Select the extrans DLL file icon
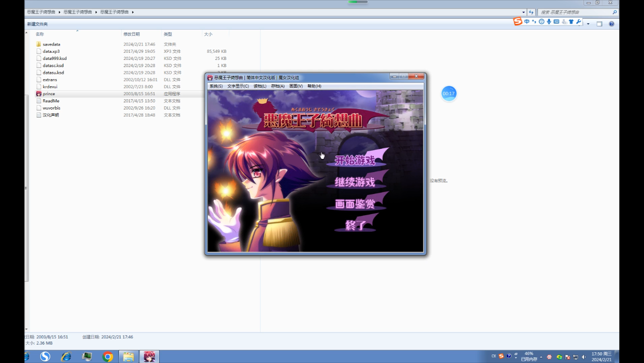Viewport: 644px width, 363px height. pyautogui.click(x=38, y=80)
